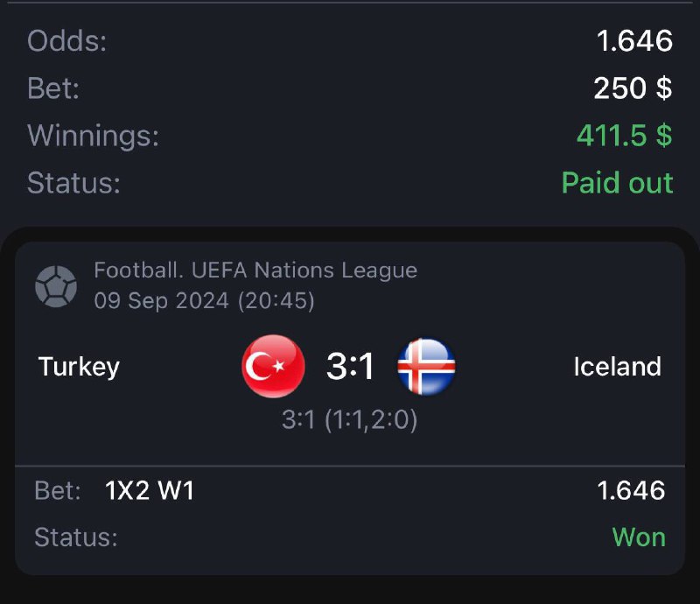
Task: Tap the Turkey flag icon
Action: click(273, 367)
